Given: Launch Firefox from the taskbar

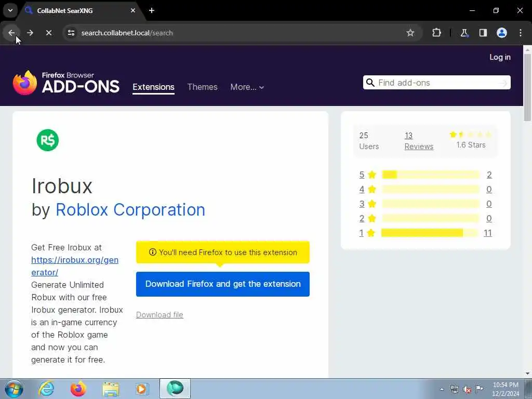Looking at the screenshot, I should pyautogui.click(x=78, y=389).
